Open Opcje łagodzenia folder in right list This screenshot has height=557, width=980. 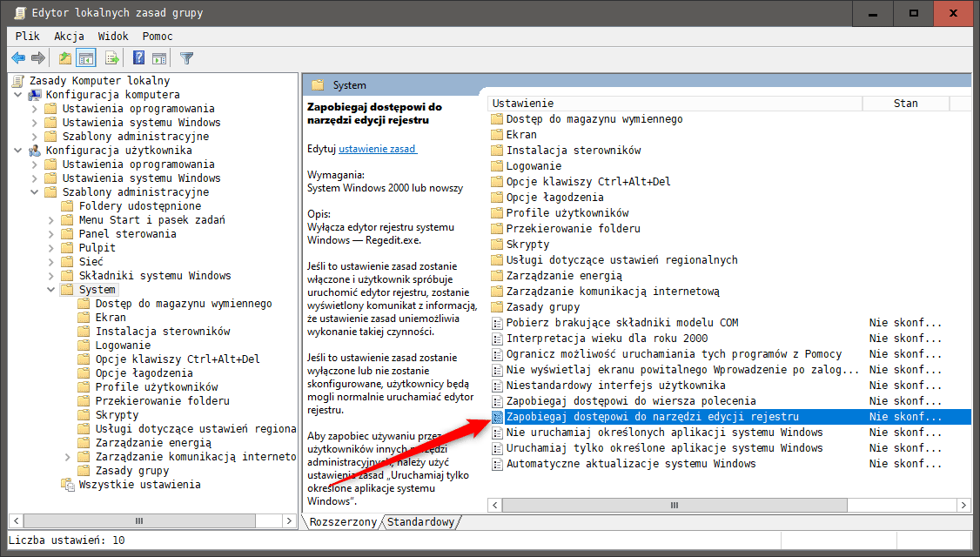(555, 198)
